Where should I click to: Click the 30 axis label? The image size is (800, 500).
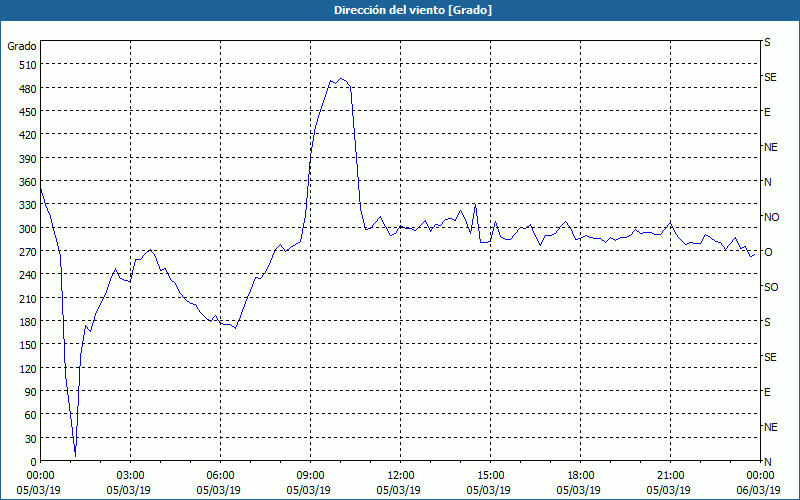[31, 439]
